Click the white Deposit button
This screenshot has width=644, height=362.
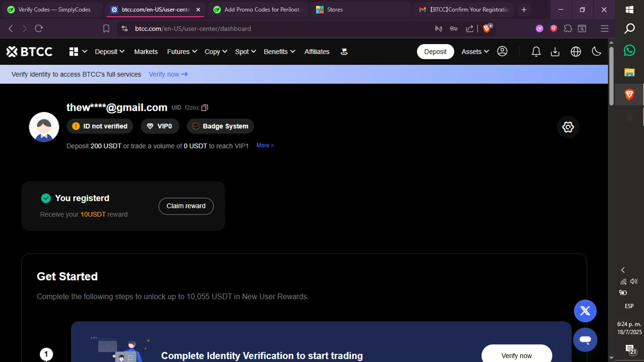(x=435, y=52)
